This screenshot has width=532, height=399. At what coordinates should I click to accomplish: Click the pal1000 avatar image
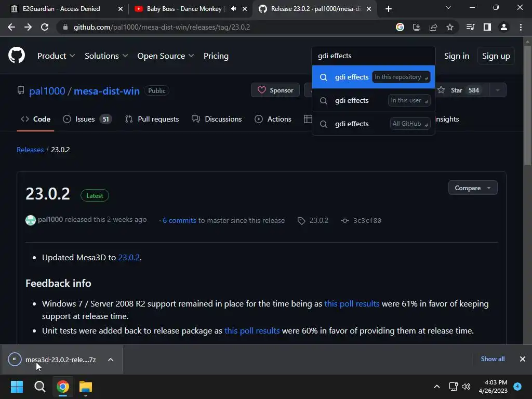[x=31, y=220]
